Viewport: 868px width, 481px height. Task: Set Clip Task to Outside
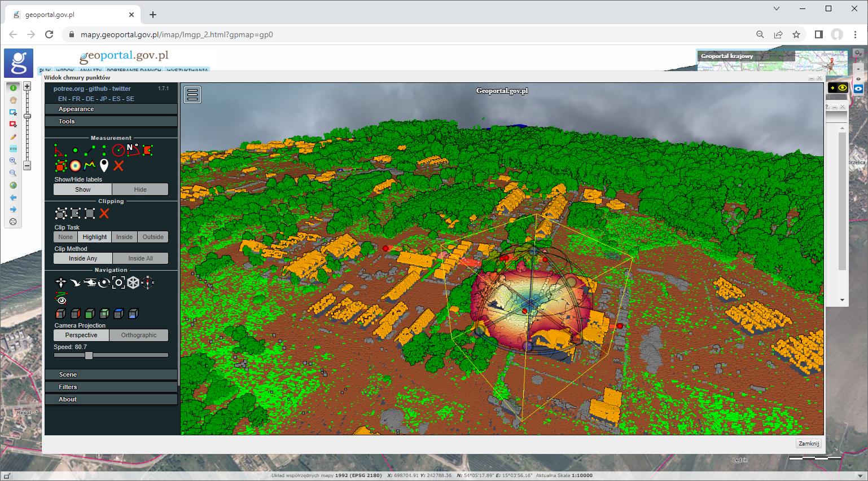pyautogui.click(x=153, y=237)
